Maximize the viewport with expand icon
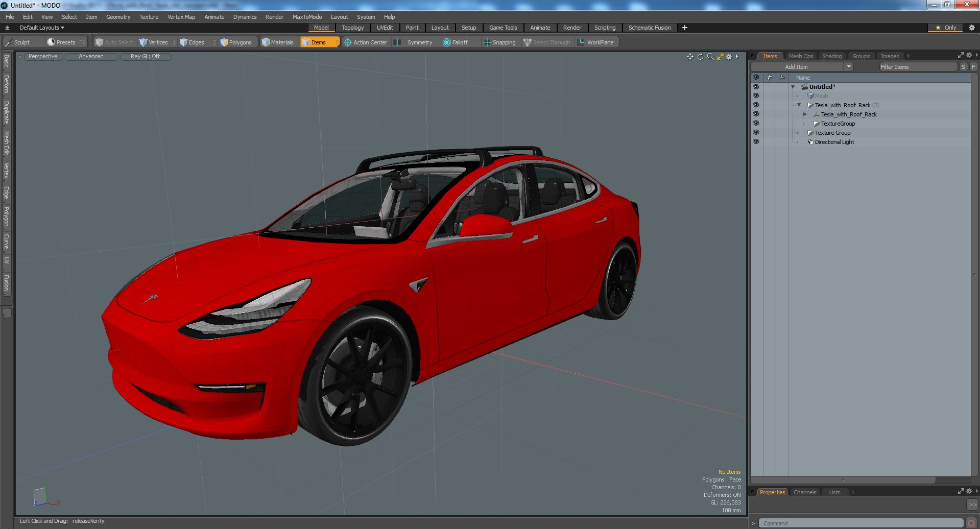This screenshot has height=529, width=980. tap(720, 57)
